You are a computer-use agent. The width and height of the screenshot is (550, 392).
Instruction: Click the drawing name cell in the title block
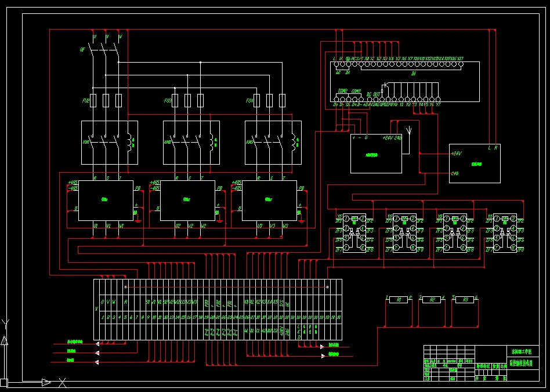click(523, 363)
